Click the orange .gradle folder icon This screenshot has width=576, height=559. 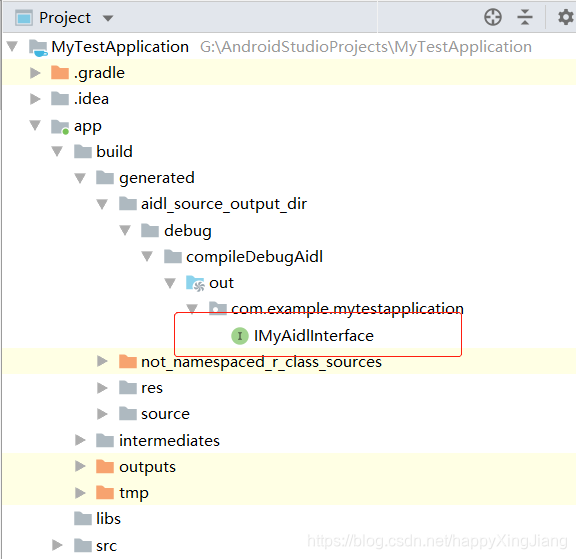pyautogui.click(x=60, y=72)
